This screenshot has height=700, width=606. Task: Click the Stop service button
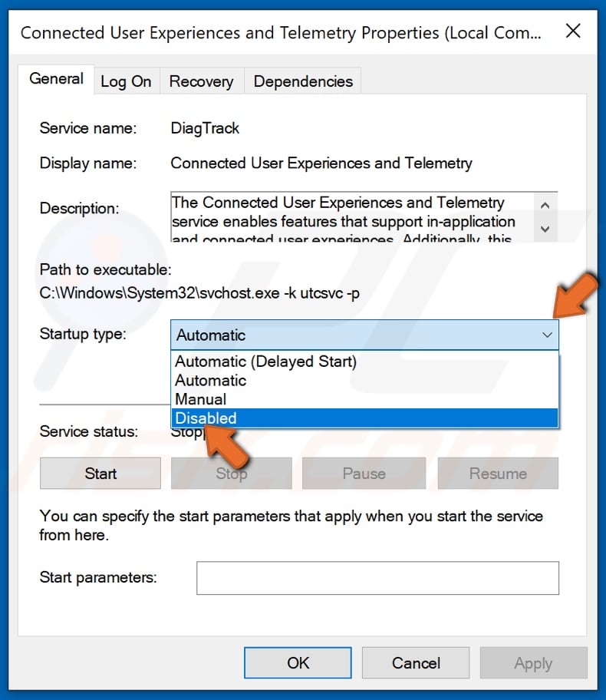pyautogui.click(x=231, y=474)
